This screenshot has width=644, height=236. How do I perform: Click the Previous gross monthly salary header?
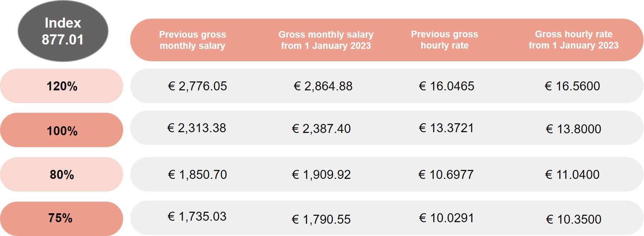pyautogui.click(x=193, y=40)
